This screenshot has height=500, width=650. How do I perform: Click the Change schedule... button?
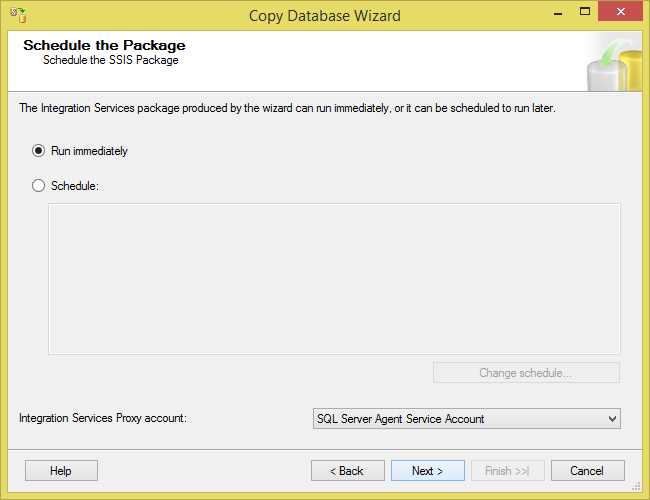click(526, 373)
